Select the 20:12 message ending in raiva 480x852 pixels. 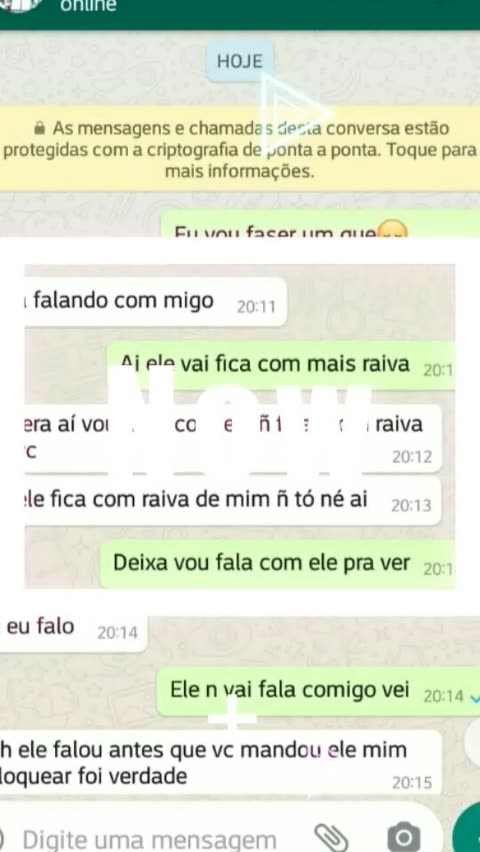(233, 438)
